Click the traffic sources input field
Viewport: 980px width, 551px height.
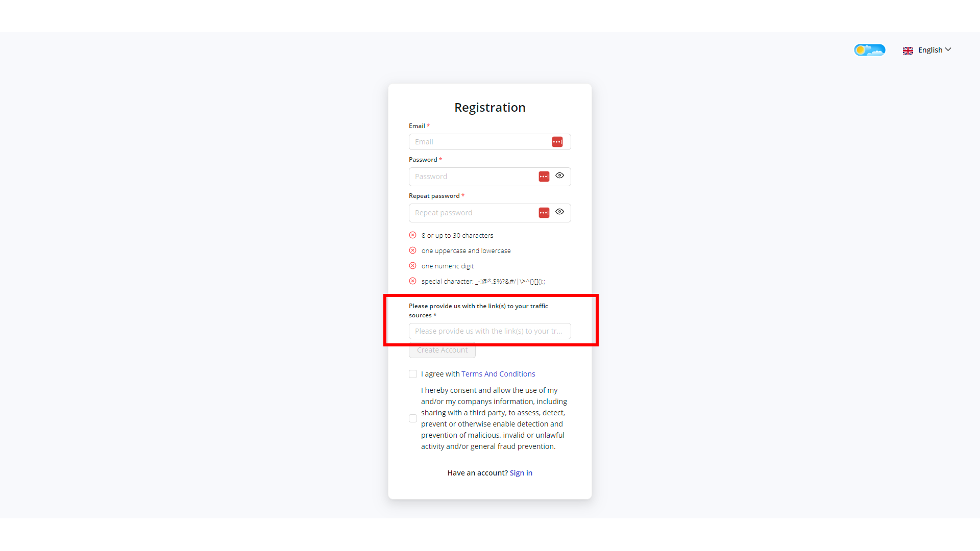tap(489, 331)
